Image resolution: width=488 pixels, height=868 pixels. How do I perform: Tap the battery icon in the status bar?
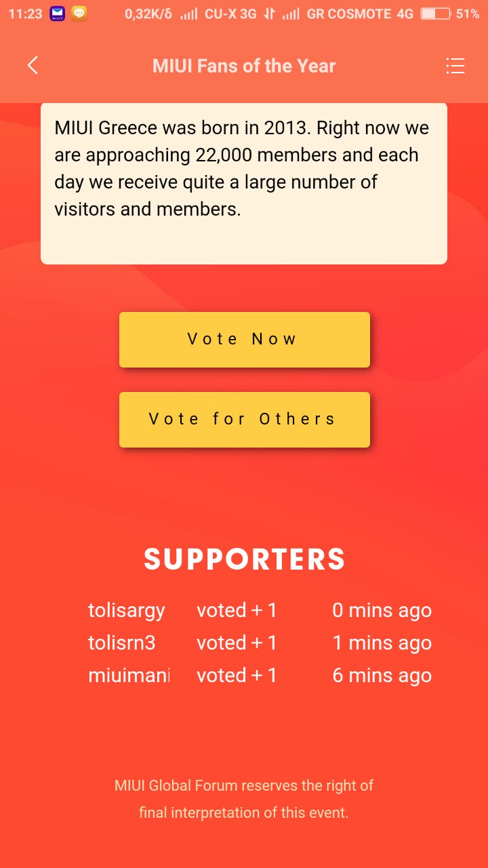coord(436,14)
